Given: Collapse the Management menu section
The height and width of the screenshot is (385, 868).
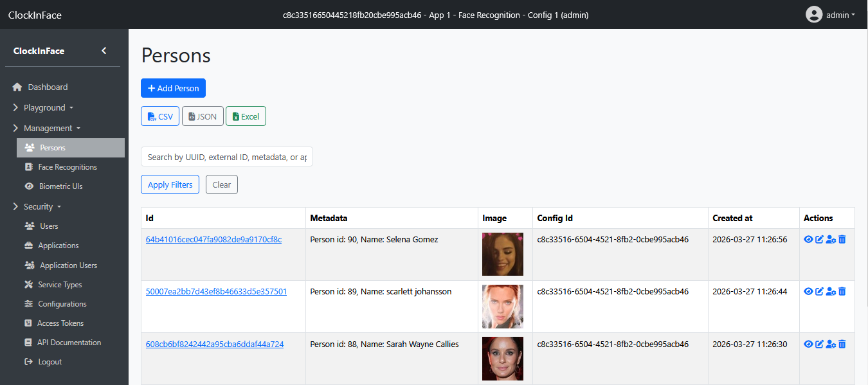Looking at the screenshot, I should (x=48, y=128).
